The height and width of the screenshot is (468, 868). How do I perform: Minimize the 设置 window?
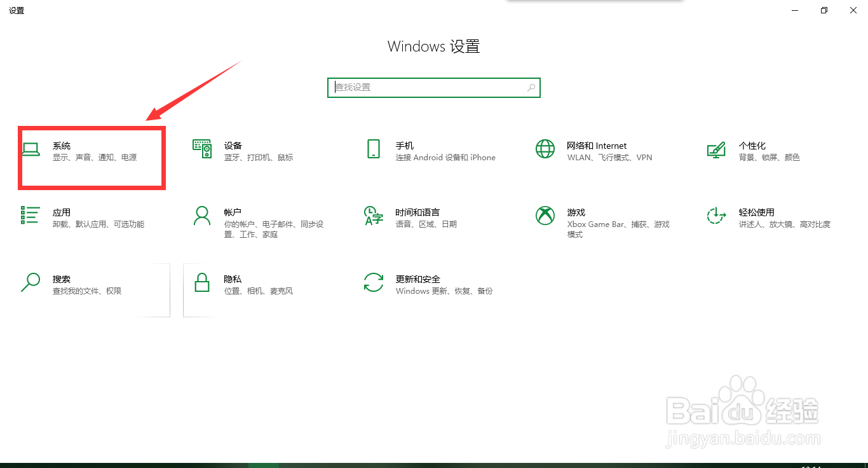point(795,10)
